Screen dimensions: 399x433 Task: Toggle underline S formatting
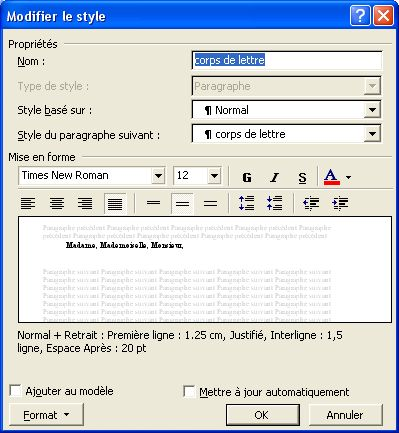tap(302, 177)
